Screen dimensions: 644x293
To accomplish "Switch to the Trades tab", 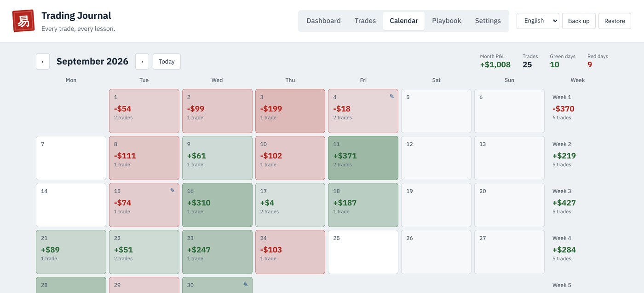I will (365, 21).
